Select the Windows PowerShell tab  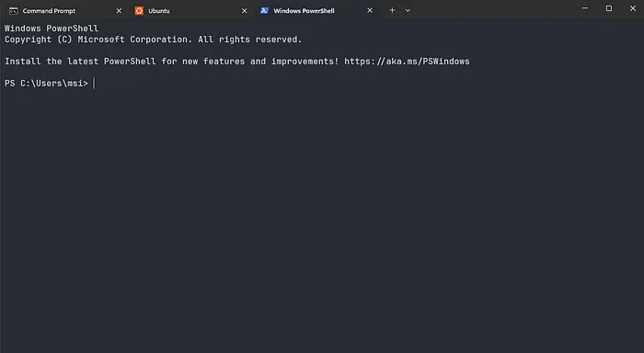[x=316, y=11]
